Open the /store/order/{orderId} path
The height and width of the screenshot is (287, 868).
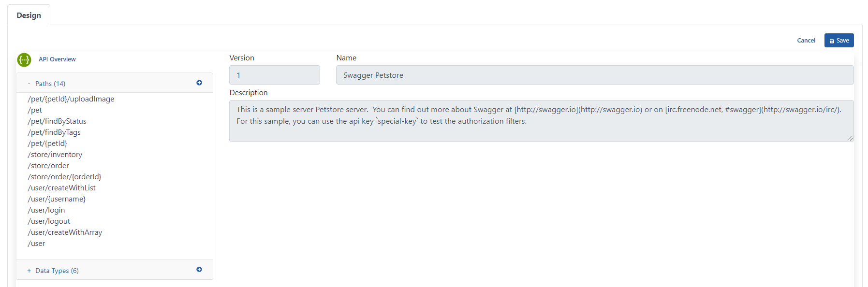coord(64,177)
